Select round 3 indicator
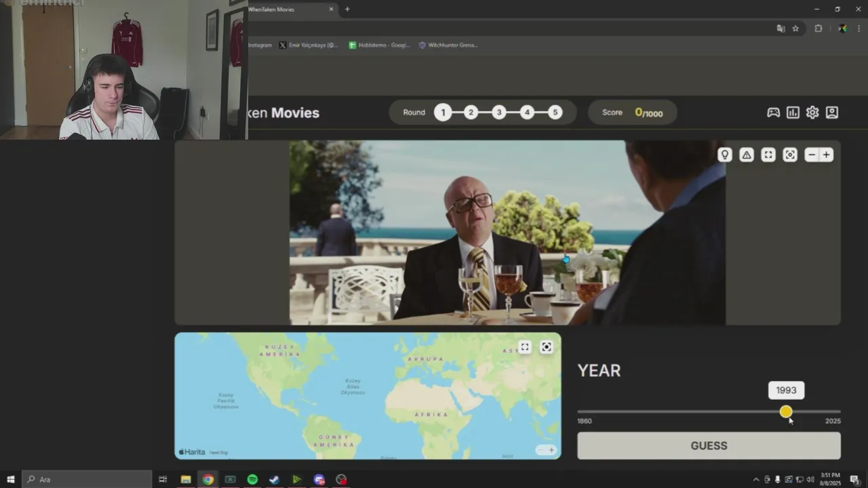Image resolution: width=868 pixels, height=488 pixels. click(499, 113)
